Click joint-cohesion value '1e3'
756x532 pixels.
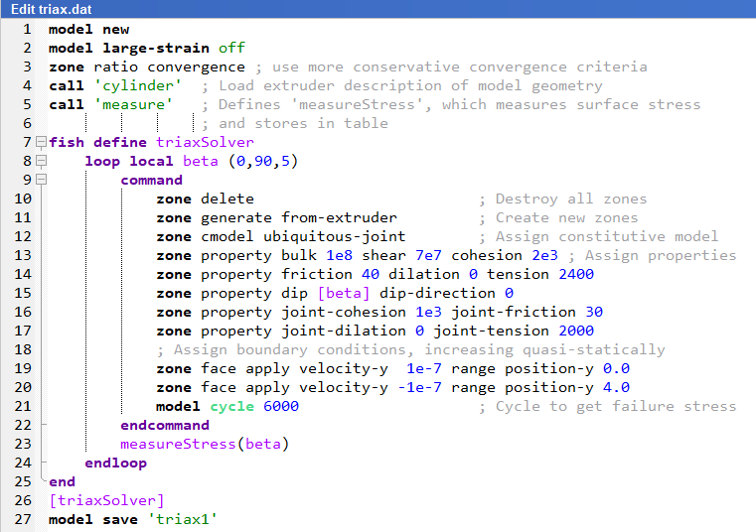(428, 312)
